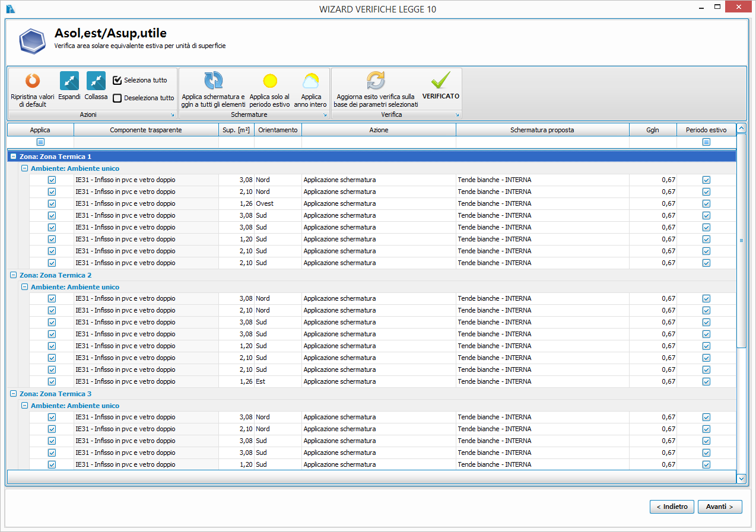Image resolution: width=756 pixels, height=532 pixels.
Task: Click Ripristina valori di default icon
Action: tap(32, 81)
